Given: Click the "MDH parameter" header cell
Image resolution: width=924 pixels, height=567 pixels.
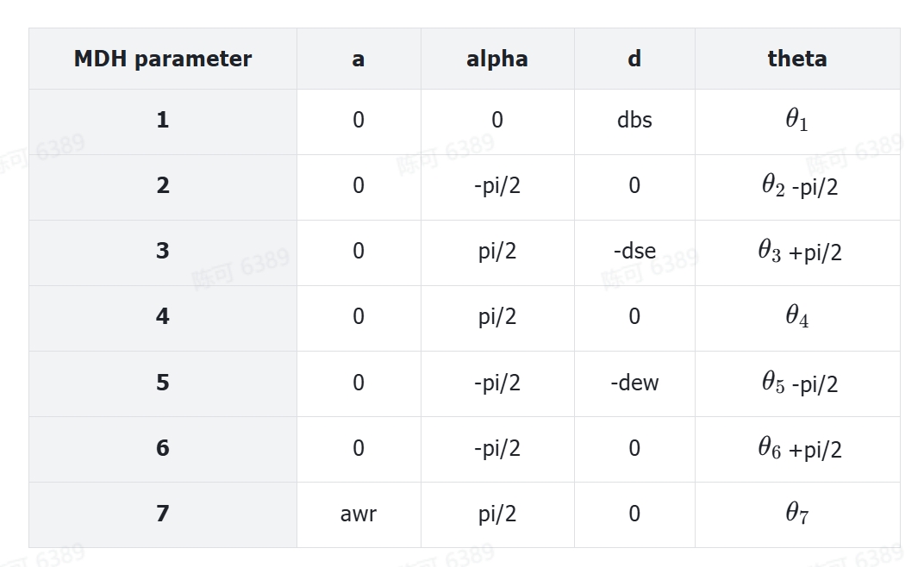Looking at the screenshot, I should (x=163, y=59).
